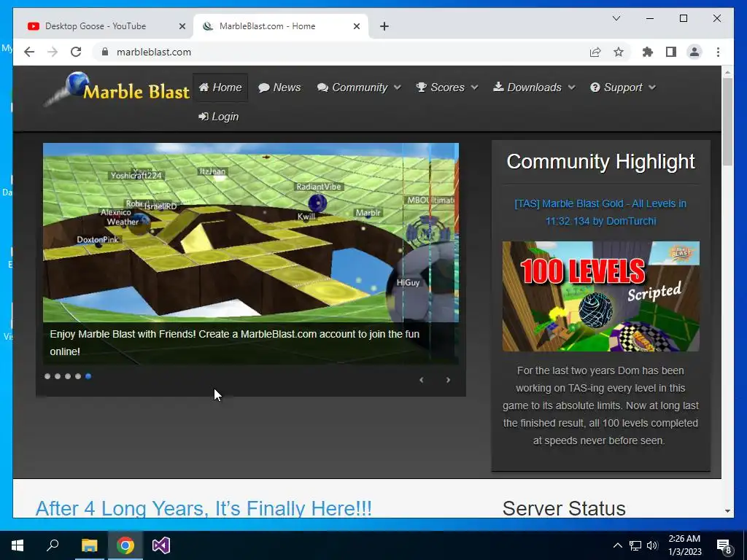The height and width of the screenshot is (560, 747).
Task: Open Windows taskbar search
Action: (53, 545)
